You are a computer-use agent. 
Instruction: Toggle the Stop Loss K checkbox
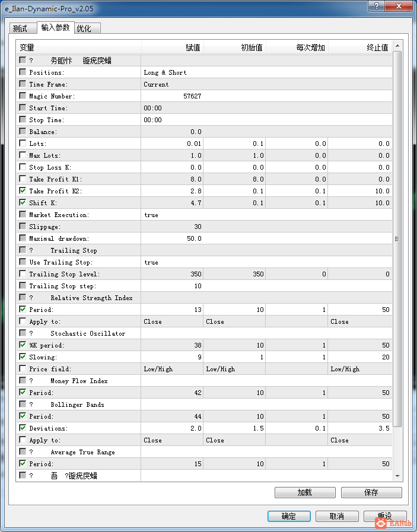click(x=23, y=167)
